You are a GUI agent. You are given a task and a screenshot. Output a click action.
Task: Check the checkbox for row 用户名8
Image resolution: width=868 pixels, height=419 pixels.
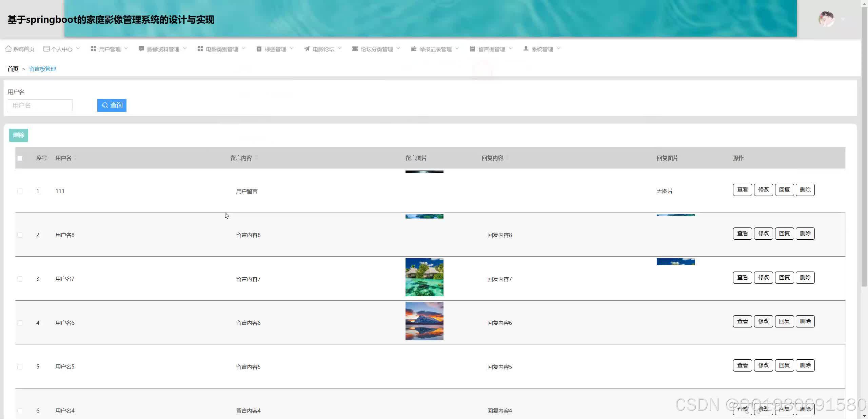click(x=20, y=235)
